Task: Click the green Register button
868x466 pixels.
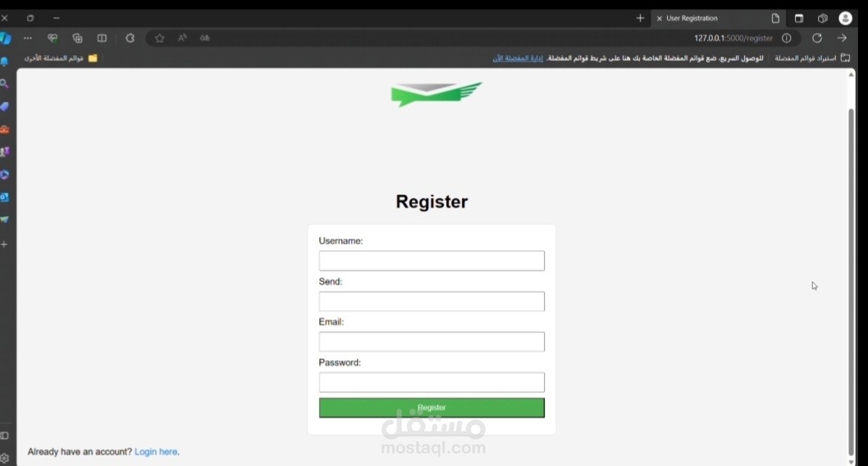Action: click(432, 408)
